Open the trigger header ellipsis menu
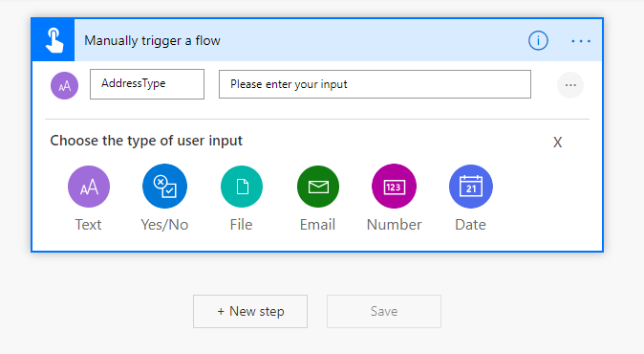This screenshot has width=644, height=354. 581,41
